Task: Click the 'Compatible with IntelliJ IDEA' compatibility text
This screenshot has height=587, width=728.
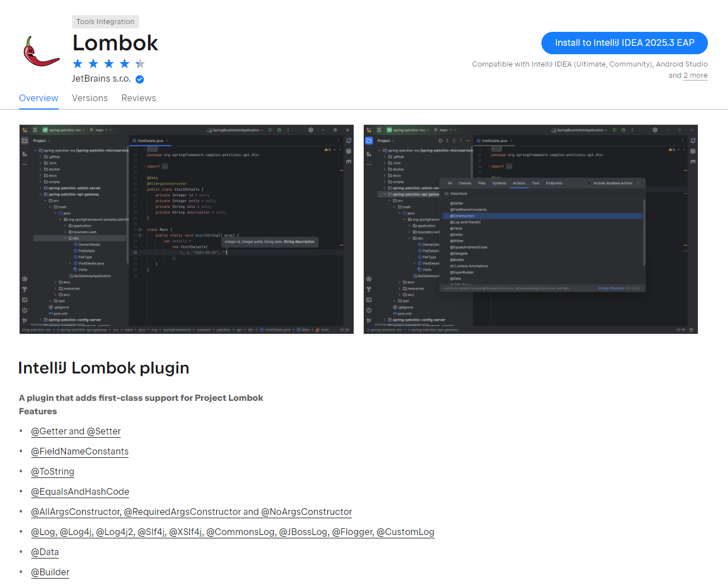Action: 590,70
